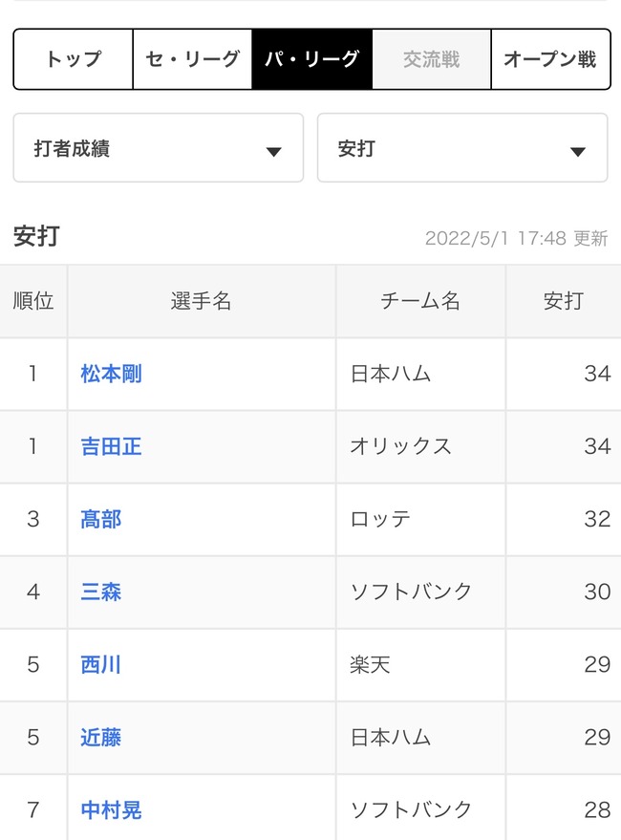Open player link 西川
The height and width of the screenshot is (840, 621).
100,665
